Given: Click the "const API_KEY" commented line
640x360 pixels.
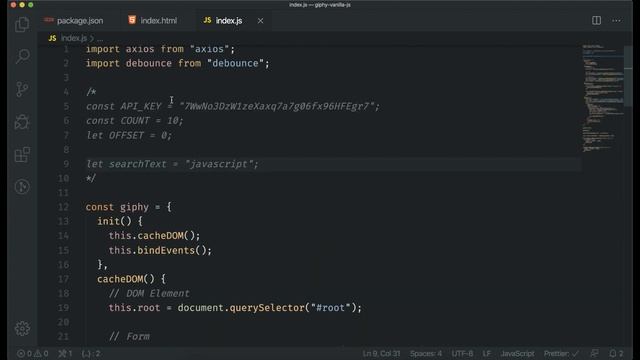Looking at the screenshot, I should 233,107.
